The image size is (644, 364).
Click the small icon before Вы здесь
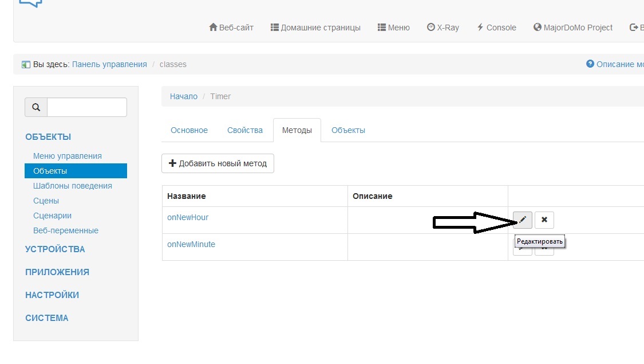coord(26,65)
